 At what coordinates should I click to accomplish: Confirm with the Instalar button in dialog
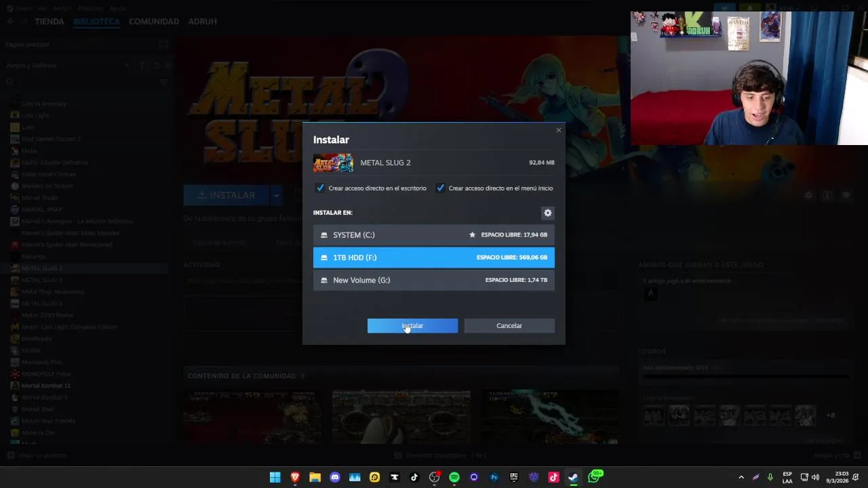pos(412,326)
